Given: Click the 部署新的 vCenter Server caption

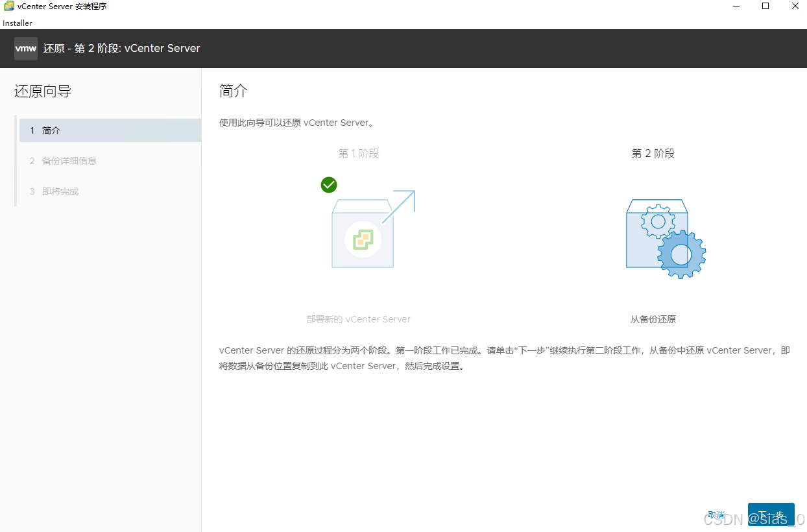Looking at the screenshot, I should (x=359, y=319).
